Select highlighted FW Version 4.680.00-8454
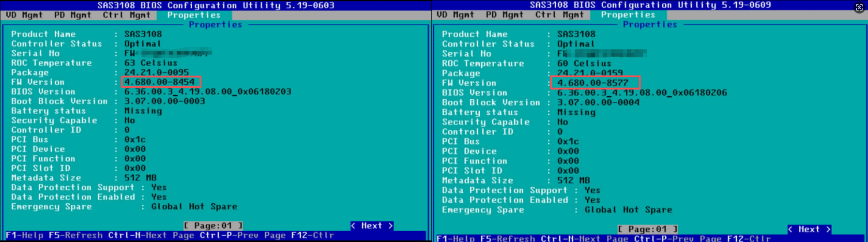Image resolution: width=868 pixels, height=242 pixels. coord(160,82)
